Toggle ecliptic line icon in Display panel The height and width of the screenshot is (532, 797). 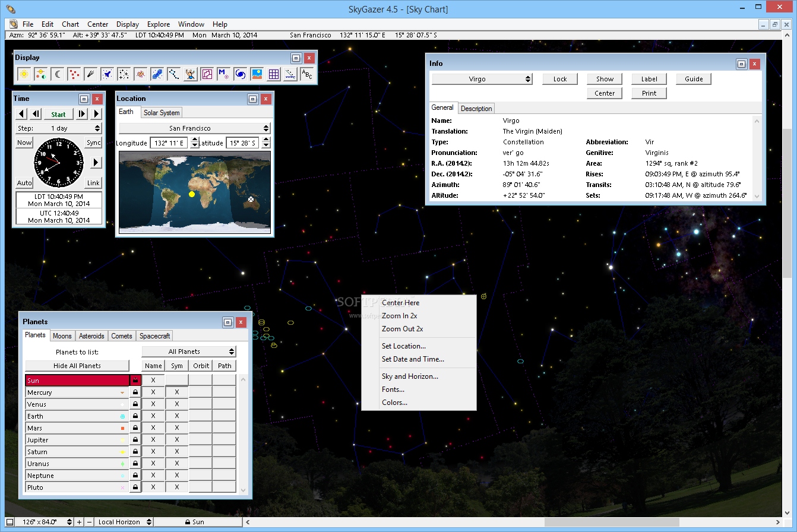pos(290,74)
